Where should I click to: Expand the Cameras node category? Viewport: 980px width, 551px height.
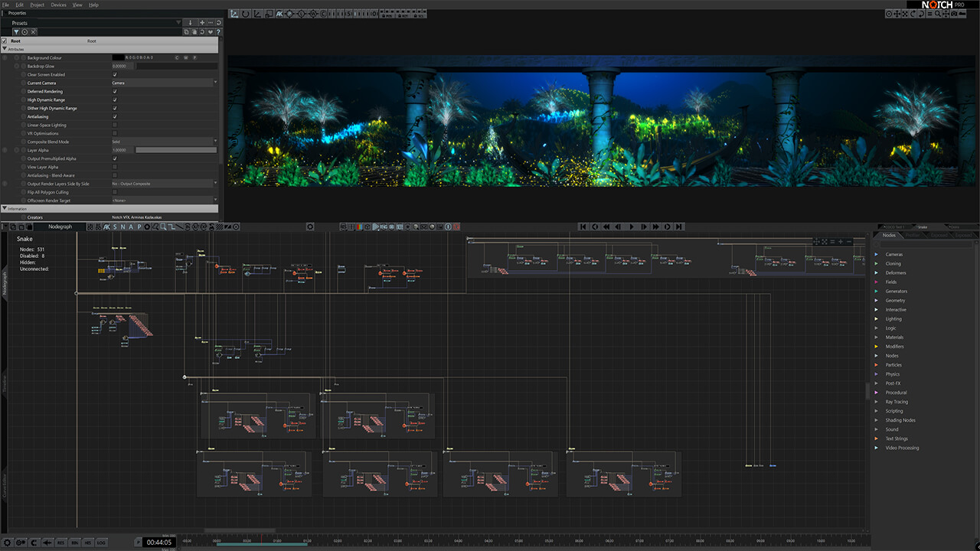pos(877,254)
